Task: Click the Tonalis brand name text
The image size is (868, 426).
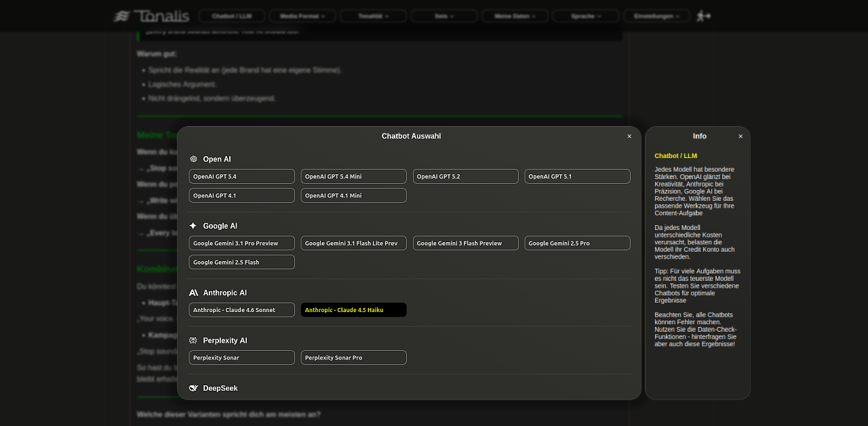Action: click(161, 16)
